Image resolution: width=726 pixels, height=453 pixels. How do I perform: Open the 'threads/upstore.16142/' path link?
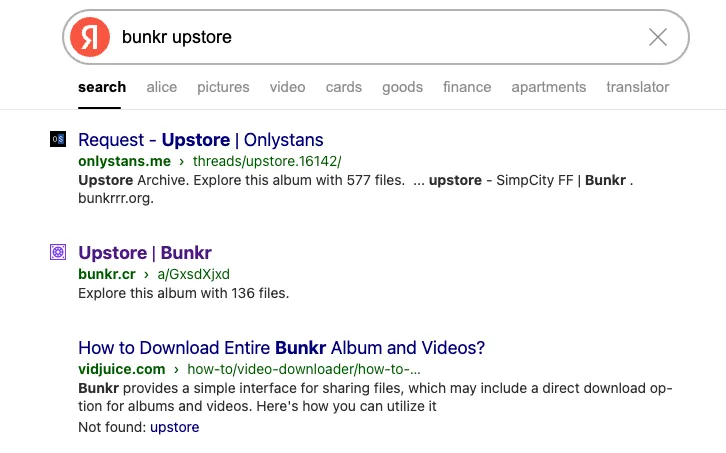point(267,161)
